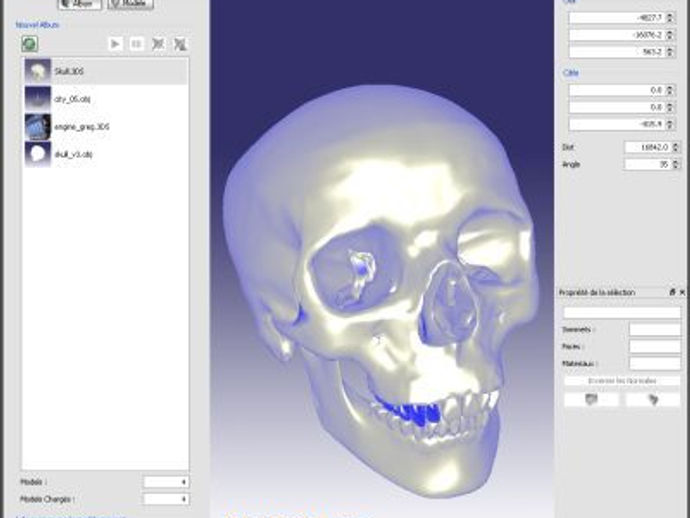Adjust stepper of first Œil coordinate field
Screen dimensions: 690x518
click(x=670, y=18)
